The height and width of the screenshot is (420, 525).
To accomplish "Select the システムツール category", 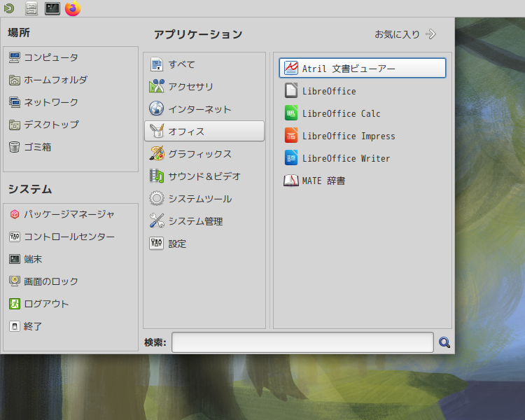I will [x=204, y=199].
